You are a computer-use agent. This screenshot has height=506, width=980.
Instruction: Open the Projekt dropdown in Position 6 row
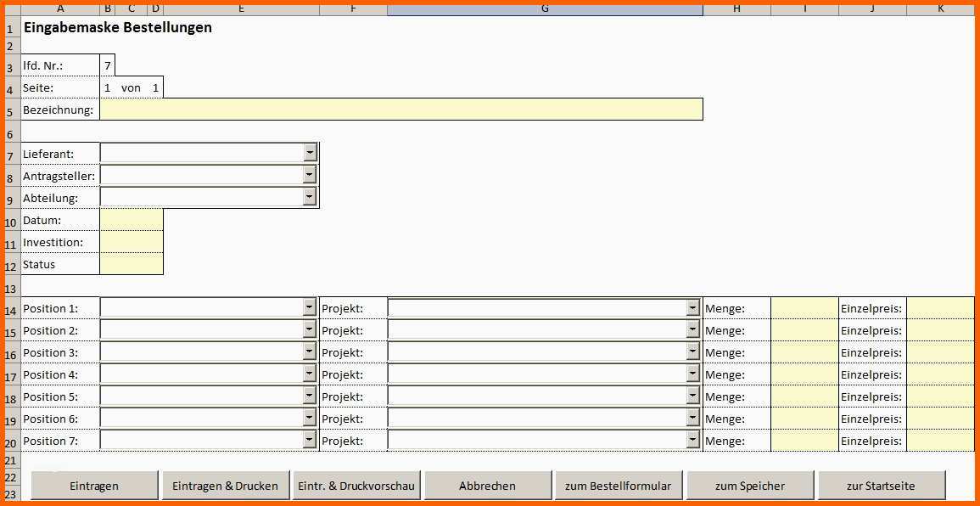692,419
